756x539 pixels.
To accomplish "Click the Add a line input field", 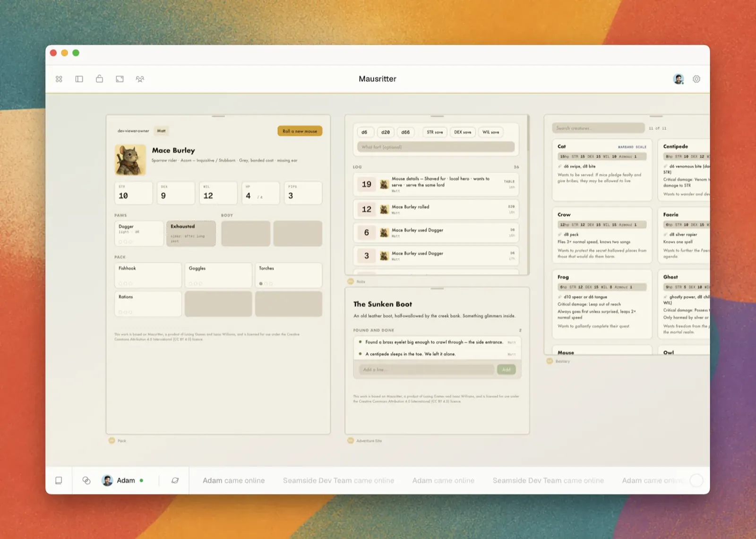I will pyautogui.click(x=427, y=369).
